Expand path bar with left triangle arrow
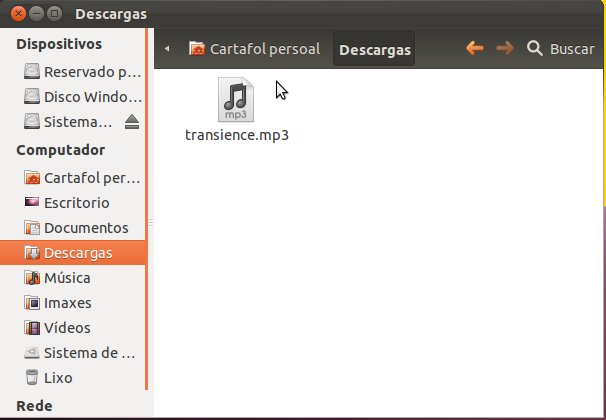Image resolution: width=606 pixels, height=420 pixels. point(167,49)
